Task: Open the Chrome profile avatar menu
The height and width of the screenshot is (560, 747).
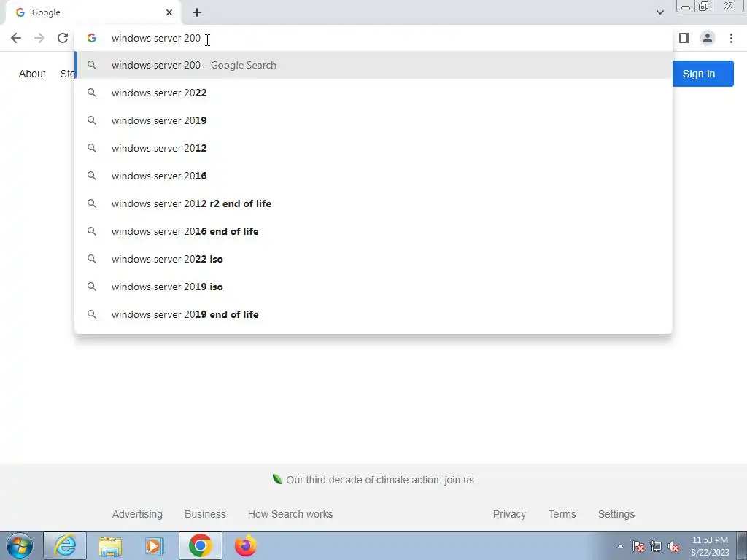Action: [708, 38]
